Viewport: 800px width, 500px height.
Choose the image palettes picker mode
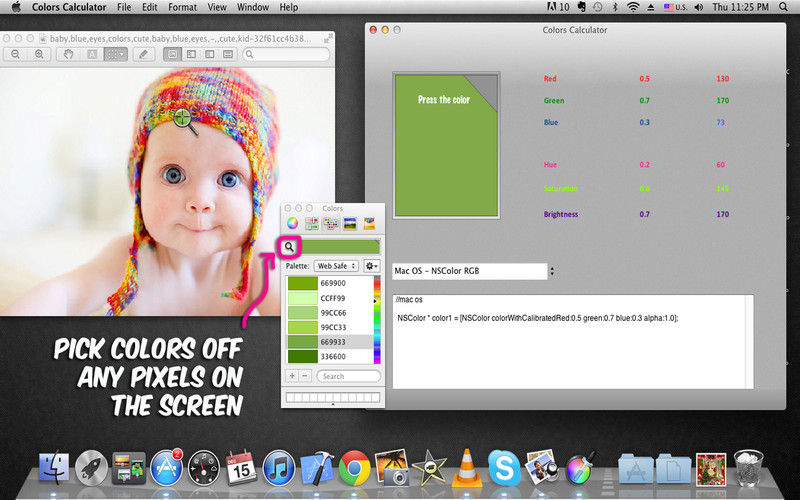pos(350,223)
